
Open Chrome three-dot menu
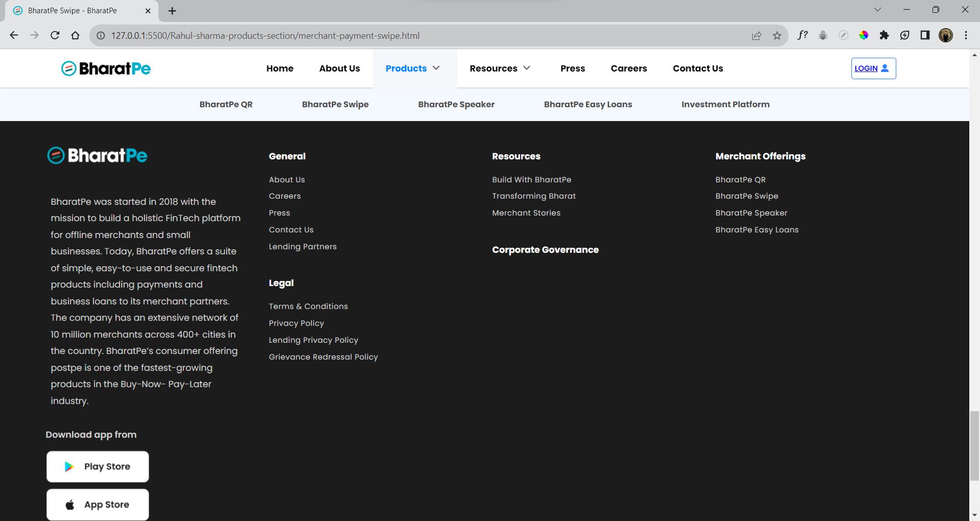click(x=966, y=35)
